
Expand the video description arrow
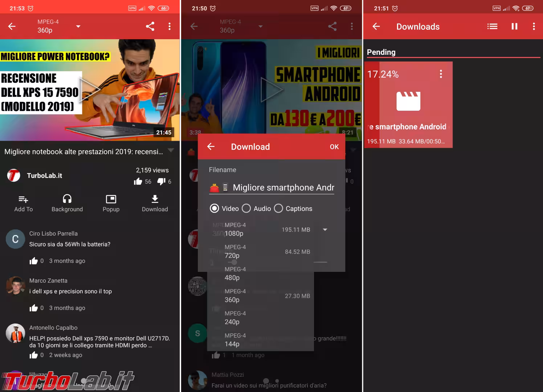coord(171,150)
